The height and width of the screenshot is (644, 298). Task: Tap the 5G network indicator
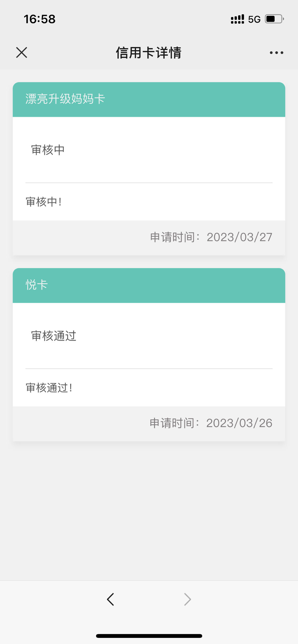pyautogui.click(x=254, y=19)
